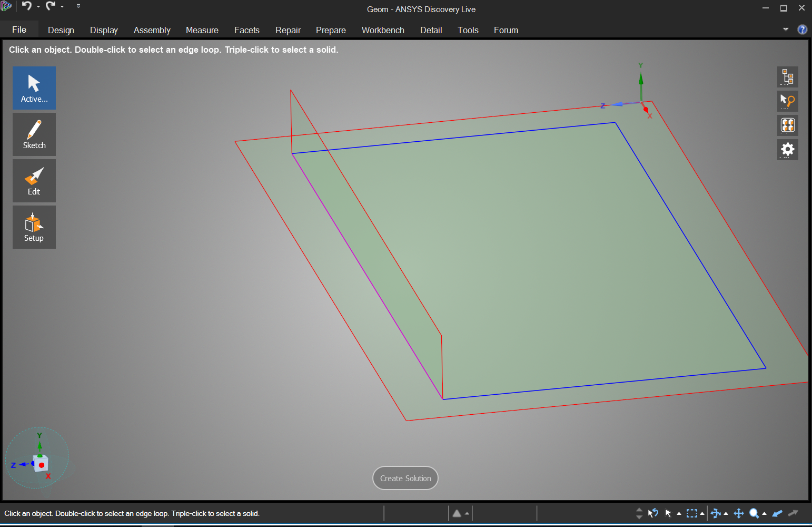Switch to the Repair ribbon tab
This screenshot has width=812, height=527.
tap(288, 30)
